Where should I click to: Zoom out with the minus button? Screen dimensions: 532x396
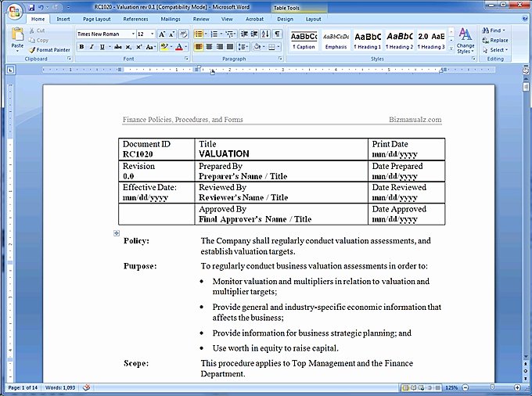(465, 387)
